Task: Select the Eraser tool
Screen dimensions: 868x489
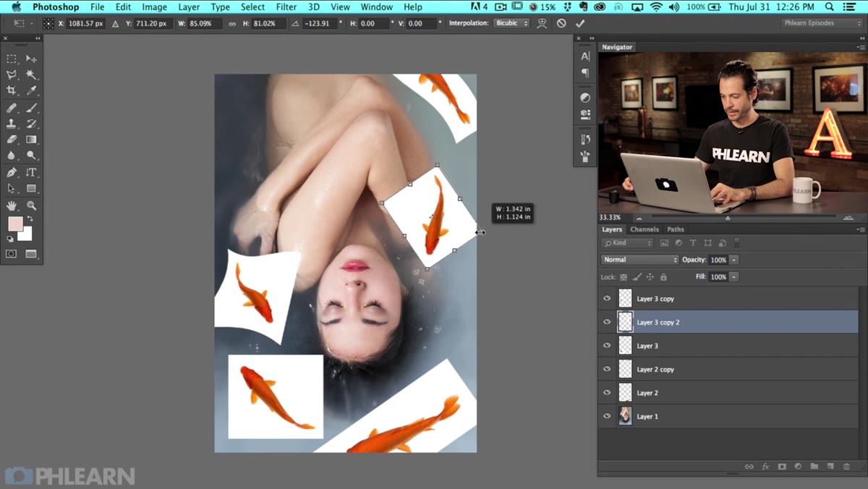Action: point(12,140)
